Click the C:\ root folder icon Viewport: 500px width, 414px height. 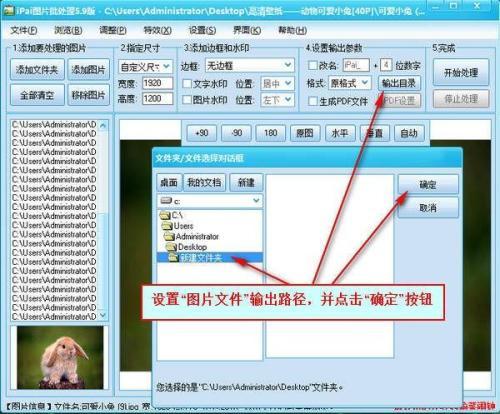(165, 215)
